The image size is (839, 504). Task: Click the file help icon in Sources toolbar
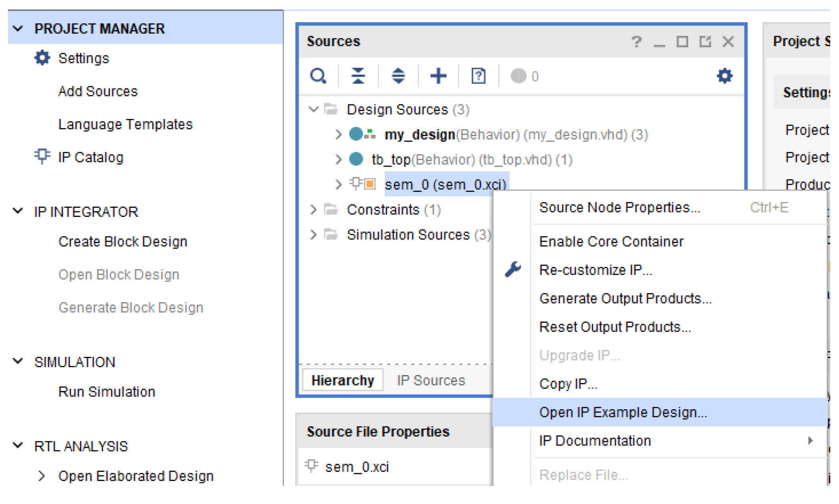point(478,76)
